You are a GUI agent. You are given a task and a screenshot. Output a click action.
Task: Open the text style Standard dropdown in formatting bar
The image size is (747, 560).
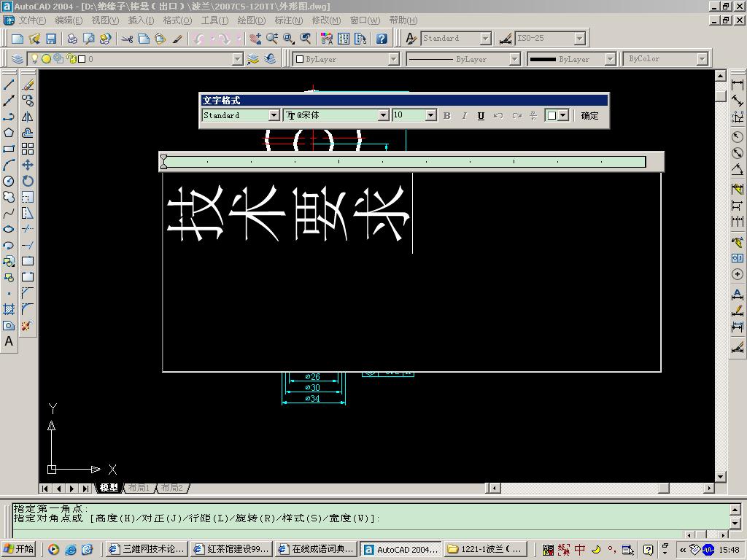[x=274, y=115]
